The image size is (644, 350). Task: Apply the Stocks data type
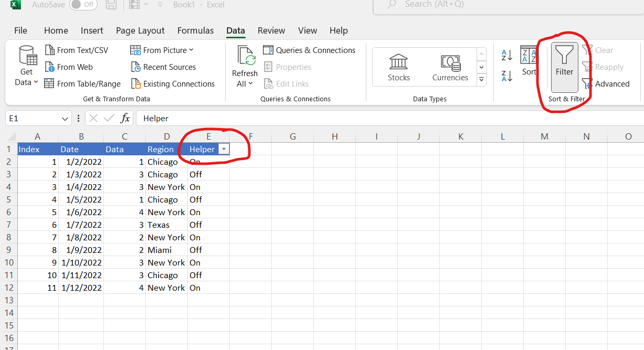[x=398, y=67]
